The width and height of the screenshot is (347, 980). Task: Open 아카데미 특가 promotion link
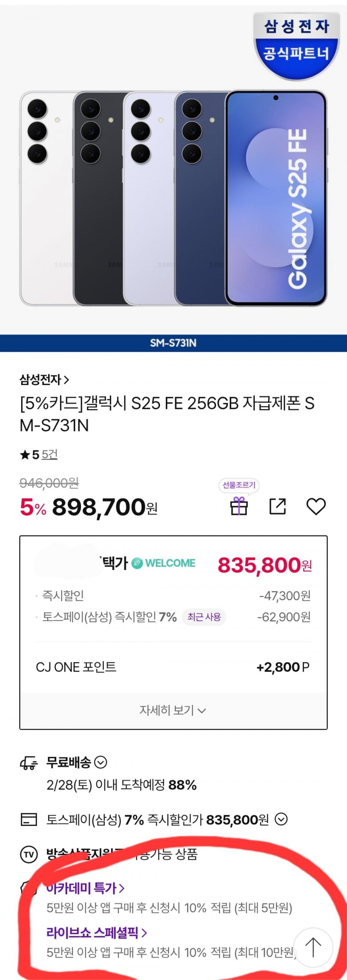pyautogui.click(x=85, y=888)
